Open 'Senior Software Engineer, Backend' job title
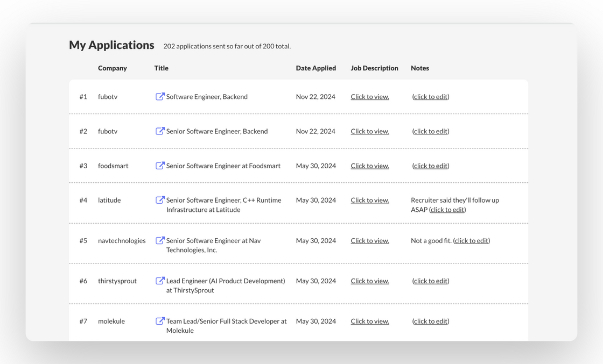This screenshot has height=364, width=603. [217, 131]
